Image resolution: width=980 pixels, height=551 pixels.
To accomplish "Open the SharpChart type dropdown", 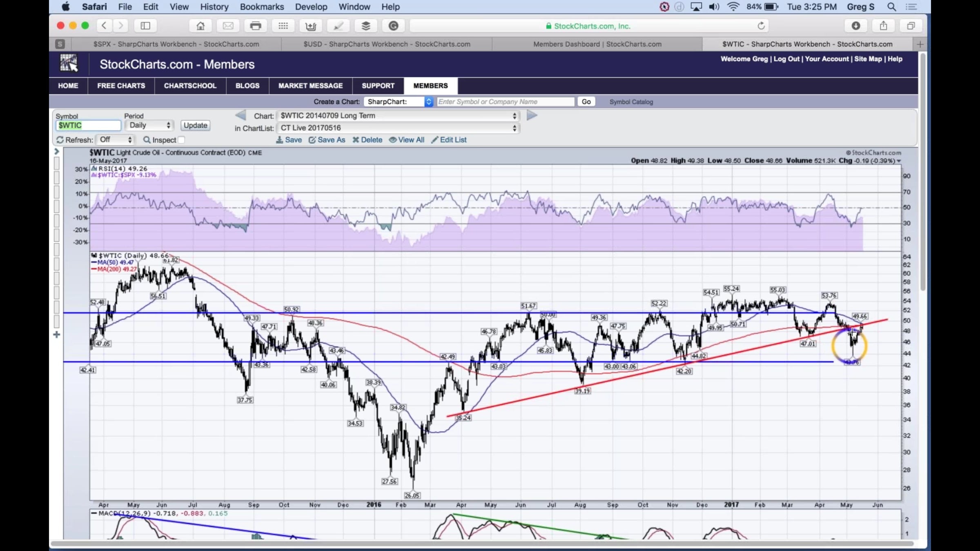I will point(399,102).
